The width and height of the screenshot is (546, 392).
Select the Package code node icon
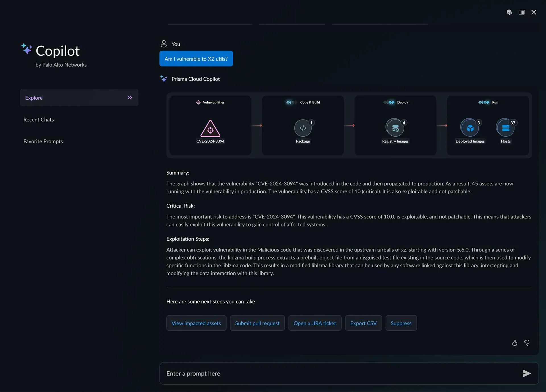coord(303,128)
